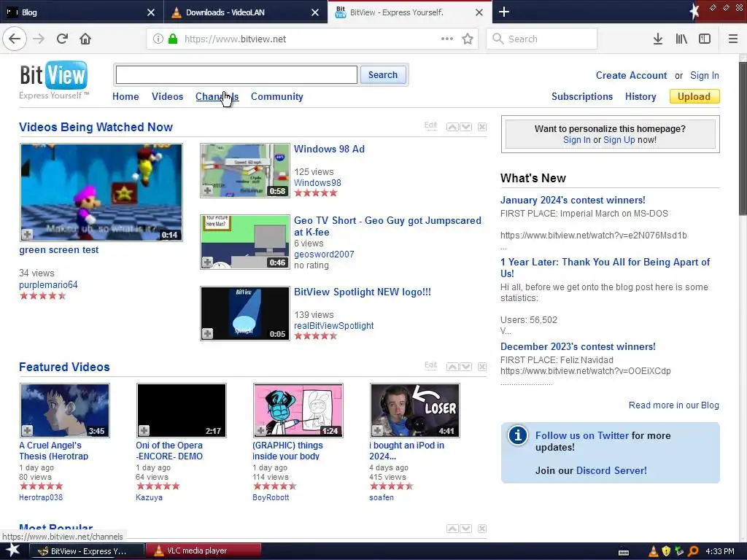Close the Featured Videos module

pos(482,367)
